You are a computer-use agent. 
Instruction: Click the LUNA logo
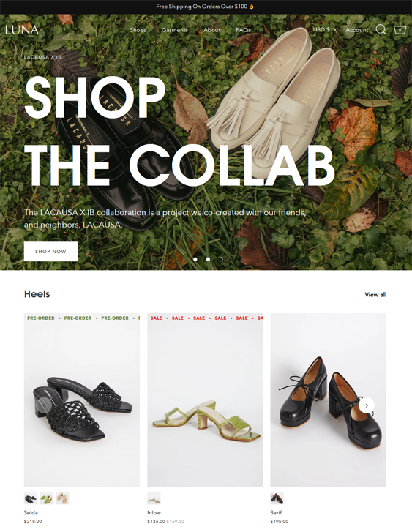(x=22, y=30)
